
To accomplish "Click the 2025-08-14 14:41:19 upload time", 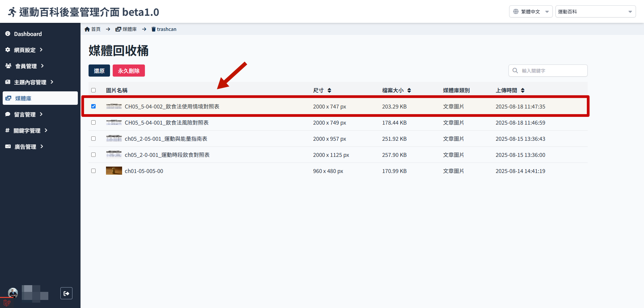I will [x=521, y=171].
